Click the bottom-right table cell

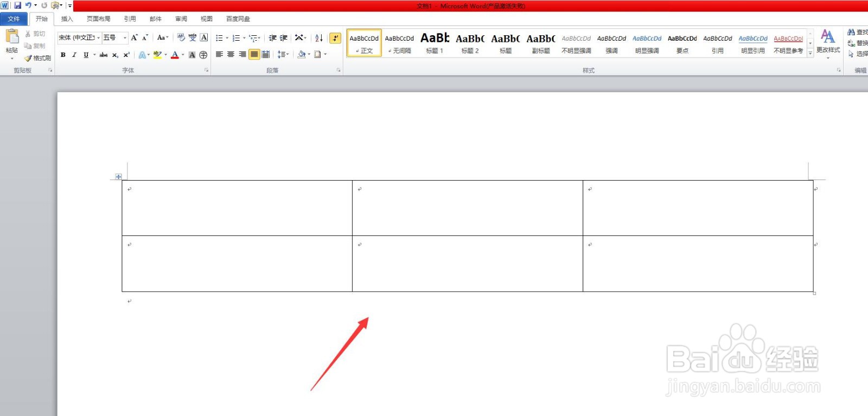[698, 264]
